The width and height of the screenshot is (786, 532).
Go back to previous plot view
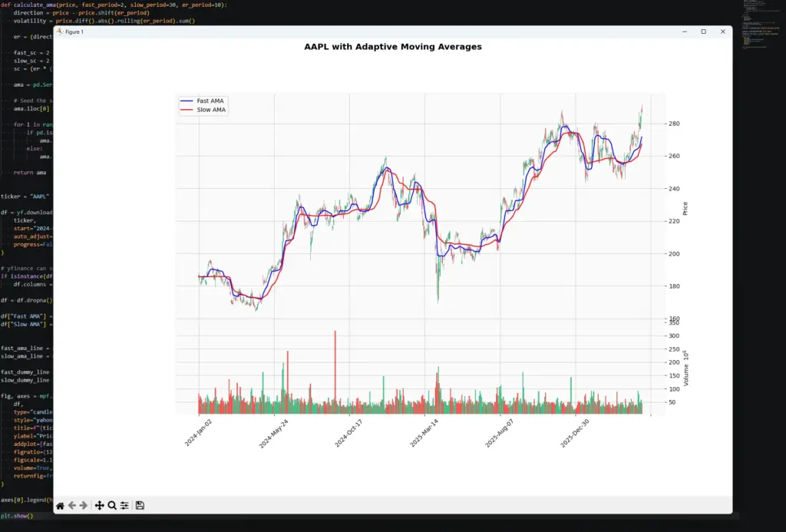(72, 505)
